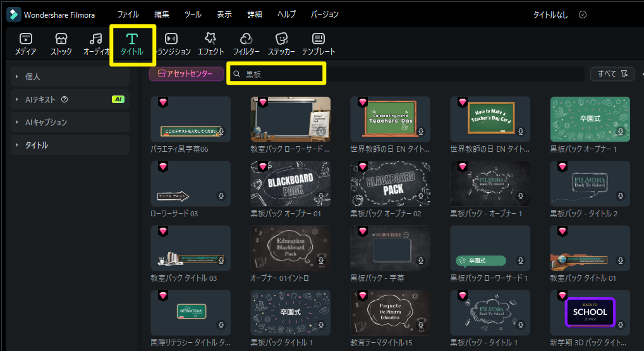Open the テンプレート (Templates) tab
The height and width of the screenshot is (351, 644).
click(319, 44)
